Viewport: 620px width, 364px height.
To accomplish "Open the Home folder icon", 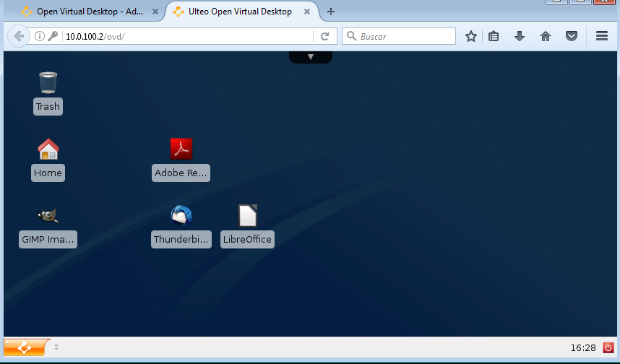I will click(x=48, y=149).
